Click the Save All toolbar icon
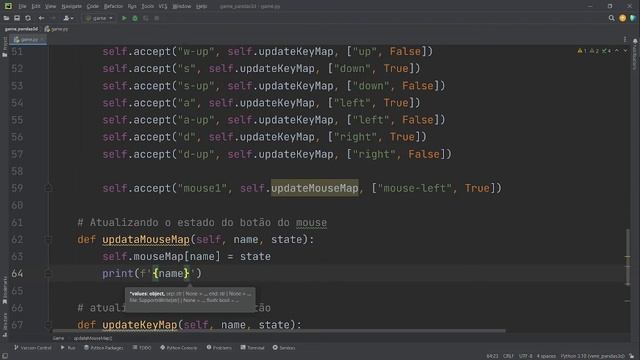 [x=17, y=18]
